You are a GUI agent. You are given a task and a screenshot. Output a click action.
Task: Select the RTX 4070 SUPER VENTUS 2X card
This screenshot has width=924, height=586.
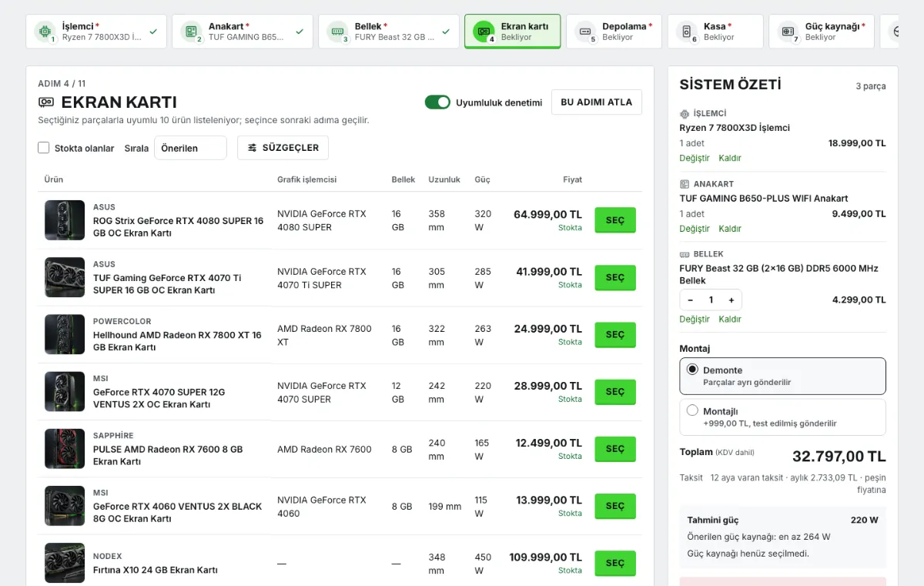click(x=615, y=392)
